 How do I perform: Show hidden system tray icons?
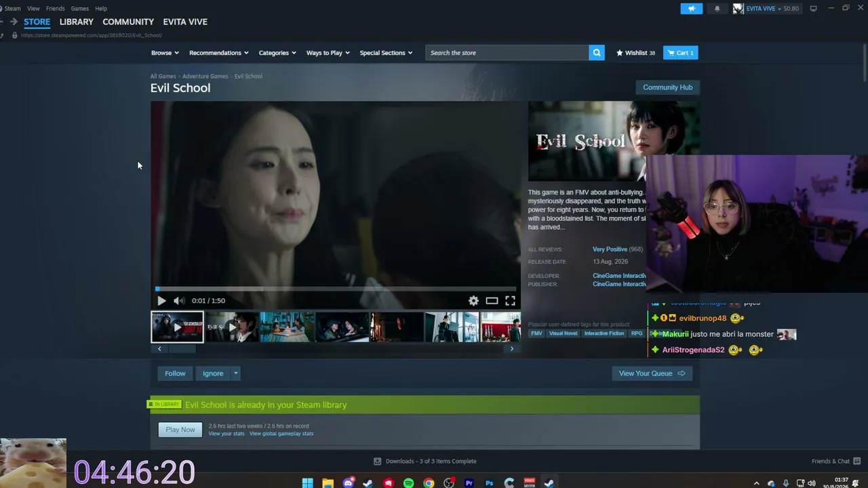pos(757,483)
